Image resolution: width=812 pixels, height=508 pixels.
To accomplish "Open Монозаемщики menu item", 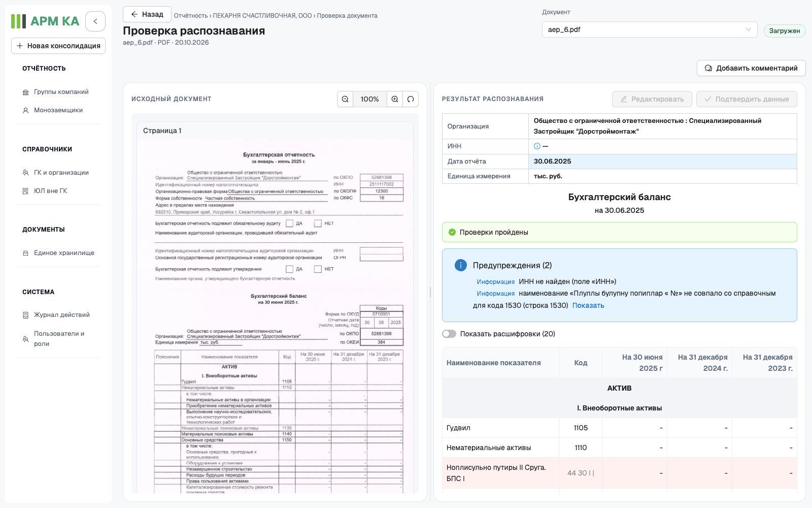I will point(58,110).
